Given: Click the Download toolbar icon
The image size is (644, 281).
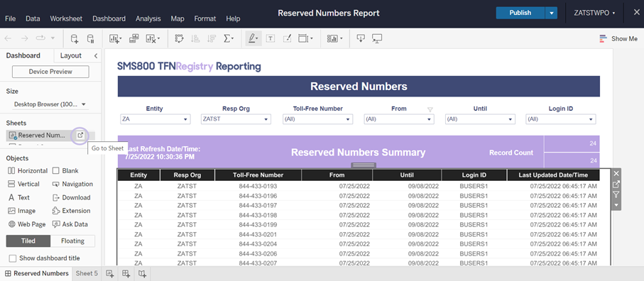Looking at the screenshot, I should click(361, 38).
